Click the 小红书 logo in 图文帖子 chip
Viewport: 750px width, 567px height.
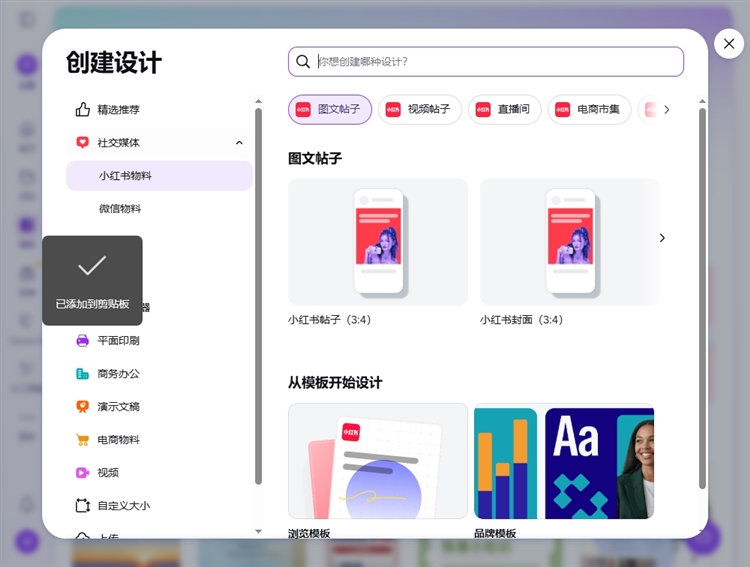[x=303, y=110]
